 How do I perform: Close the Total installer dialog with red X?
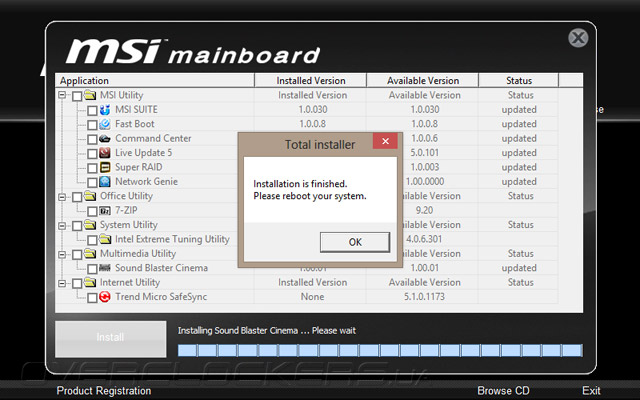(385, 141)
